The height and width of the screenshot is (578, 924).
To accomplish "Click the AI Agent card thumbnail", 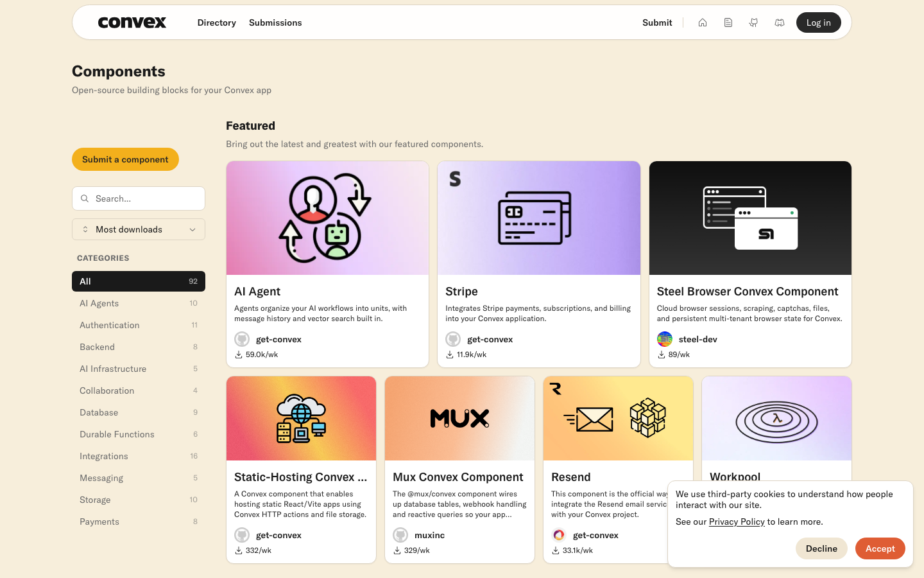I will (x=327, y=218).
